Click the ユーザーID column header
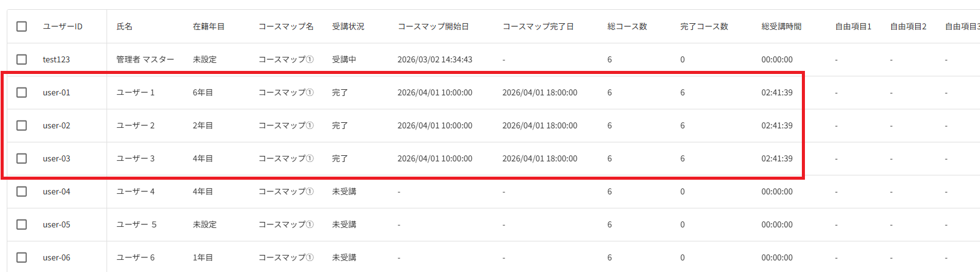The image size is (980, 272). [62, 26]
